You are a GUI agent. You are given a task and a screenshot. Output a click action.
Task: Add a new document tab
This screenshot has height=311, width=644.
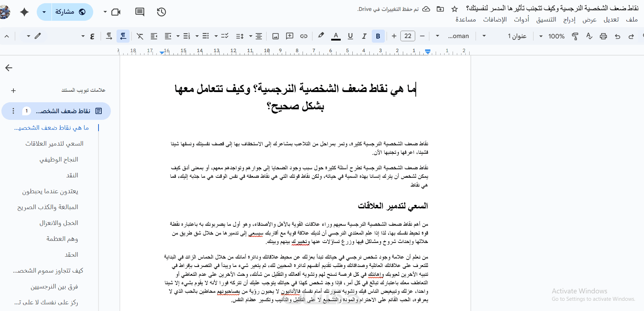(x=13, y=91)
